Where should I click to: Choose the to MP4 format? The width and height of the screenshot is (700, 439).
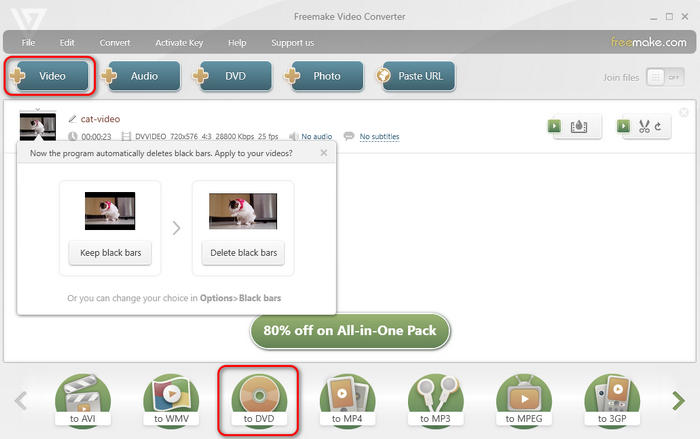[x=347, y=401]
